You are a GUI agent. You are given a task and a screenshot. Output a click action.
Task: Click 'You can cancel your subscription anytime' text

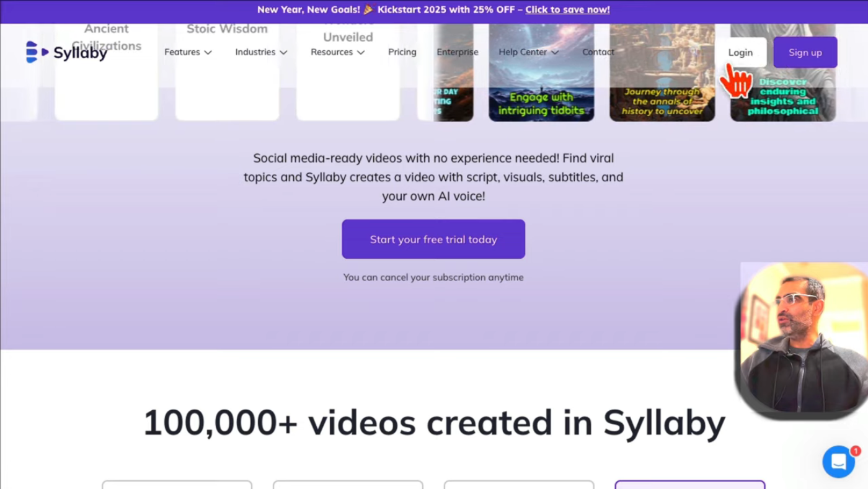coord(433,277)
